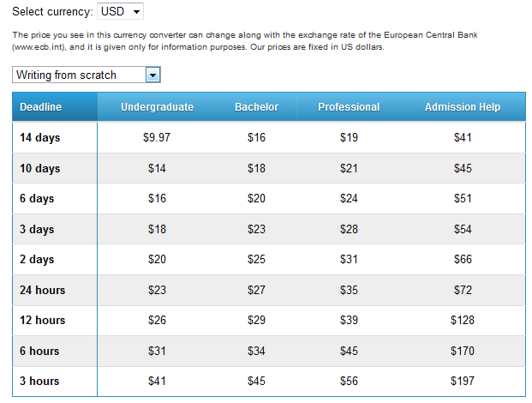This screenshot has width=532, height=403.
Task: Click the Bachelor price for 3 days
Action: coord(256,229)
